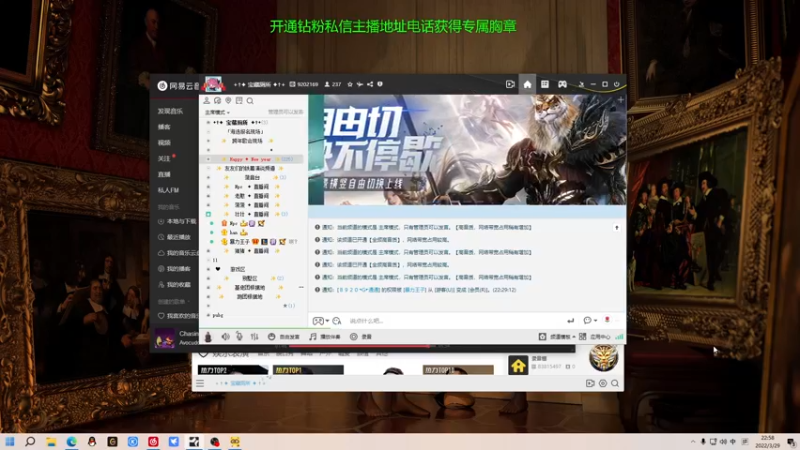Click the location pin icon above channel list
This screenshot has width=800, height=450.
[228, 101]
